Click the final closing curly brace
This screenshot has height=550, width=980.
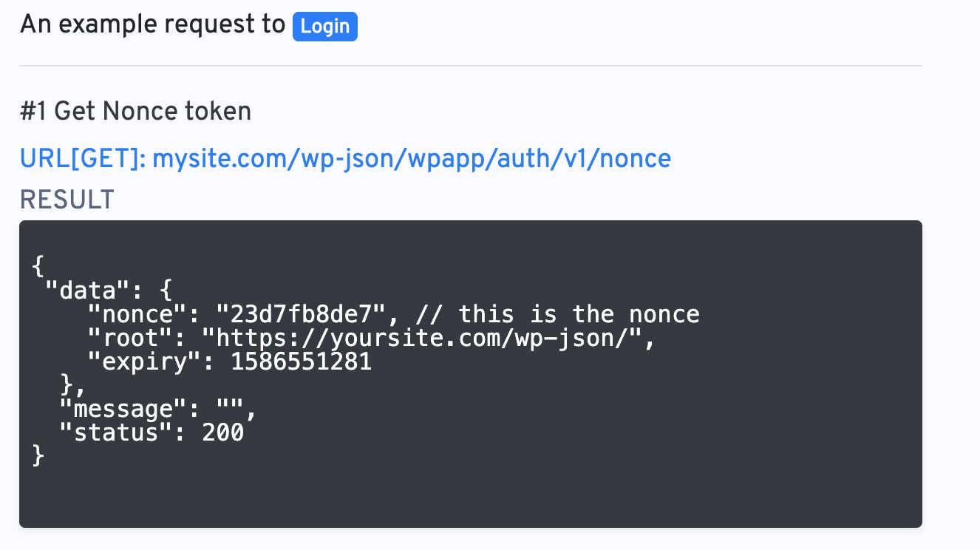pos(38,456)
